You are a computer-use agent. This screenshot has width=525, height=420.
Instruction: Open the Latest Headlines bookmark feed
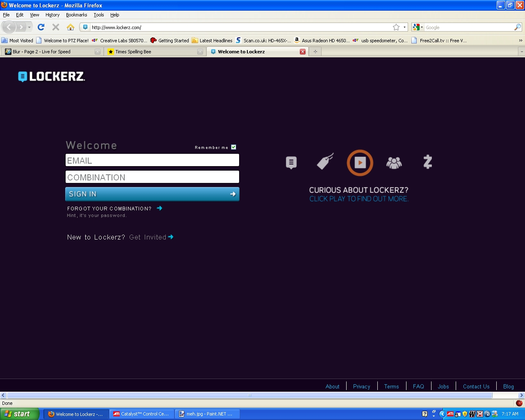point(212,40)
